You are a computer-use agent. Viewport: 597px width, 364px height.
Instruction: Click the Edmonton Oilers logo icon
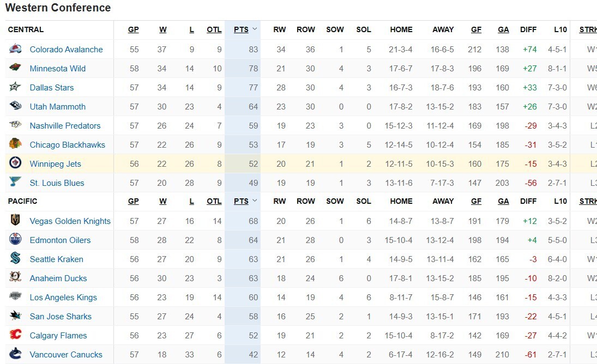click(16, 239)
